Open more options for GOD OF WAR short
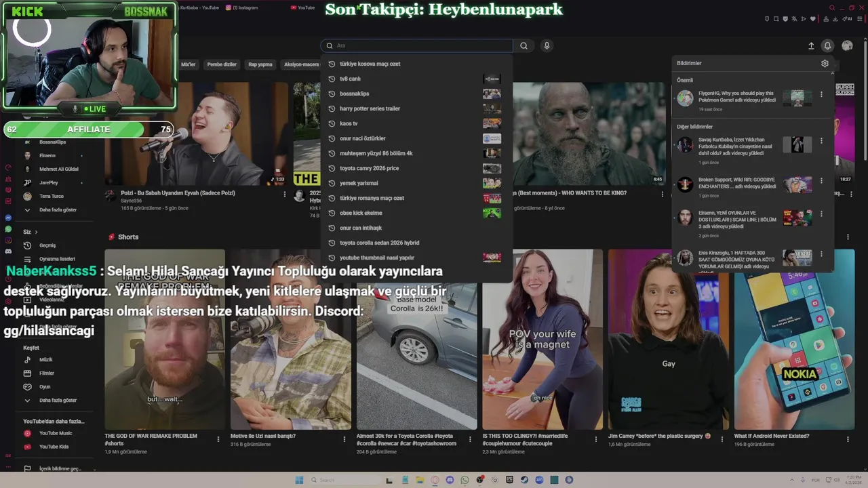This screenshot has height=488, width=868. tap(218, 439)
